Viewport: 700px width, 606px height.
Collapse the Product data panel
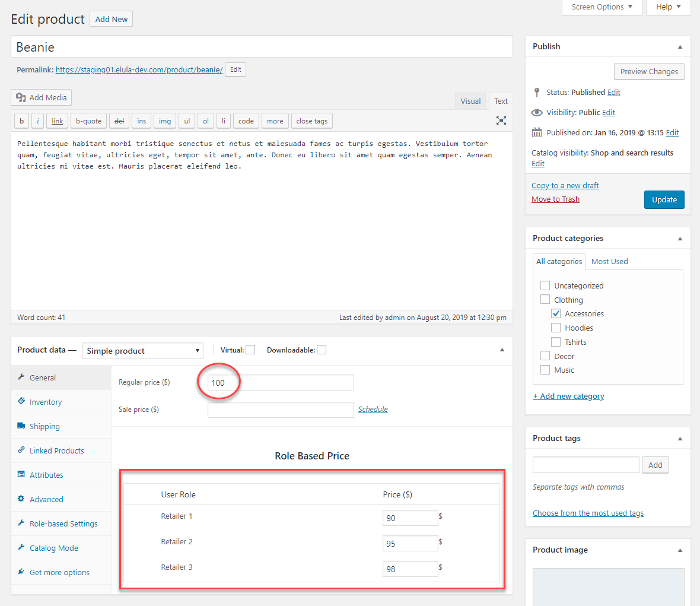coord(502,350)
